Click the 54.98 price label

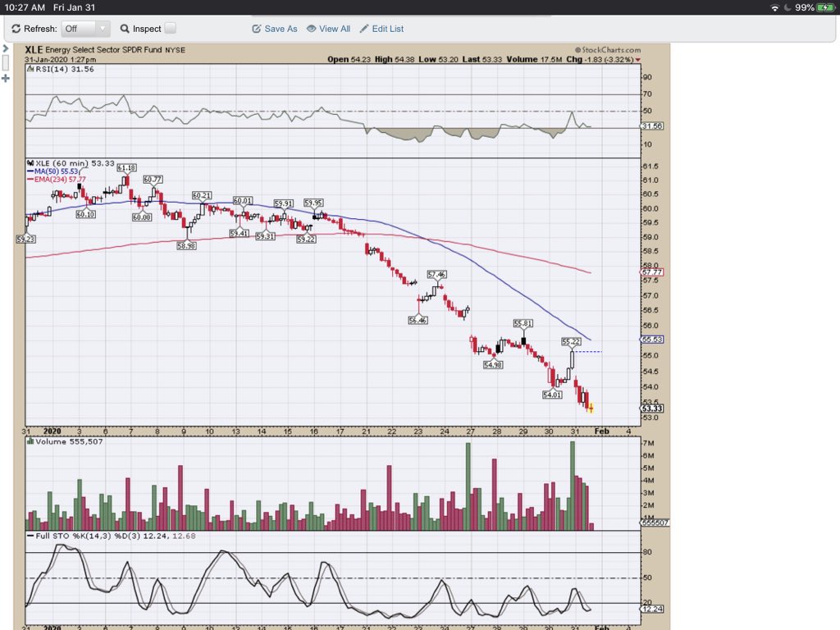pyautogui.click(x=493, y=365)
